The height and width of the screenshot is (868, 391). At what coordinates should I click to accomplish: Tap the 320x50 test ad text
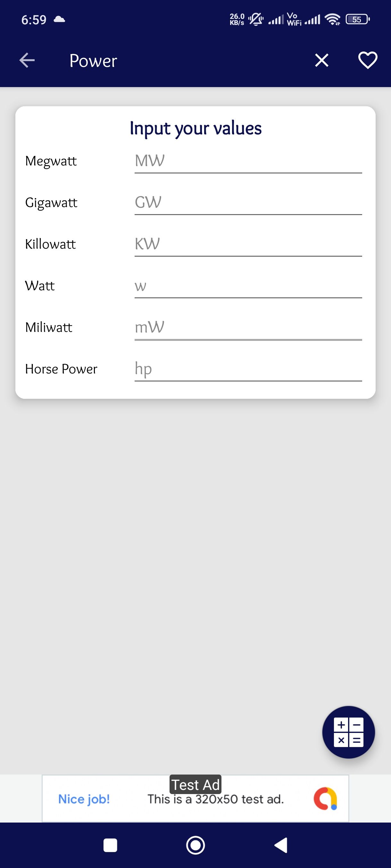[216, 799]
